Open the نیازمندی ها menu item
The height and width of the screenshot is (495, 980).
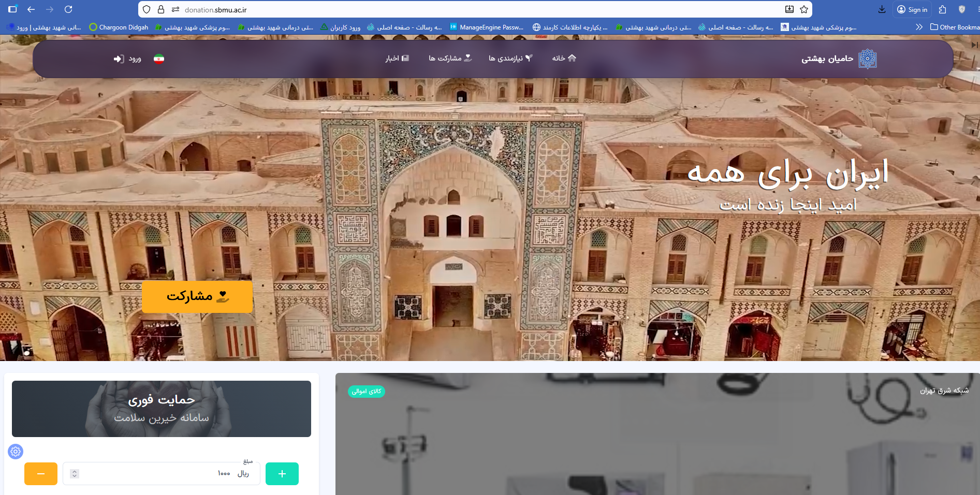point(510,58)
